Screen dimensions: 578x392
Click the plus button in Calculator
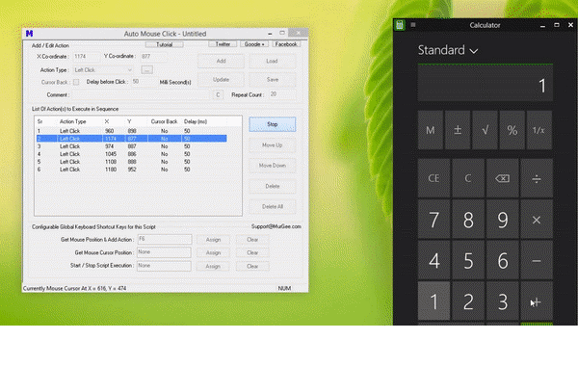pyautogui.click(x=537, y=301)
